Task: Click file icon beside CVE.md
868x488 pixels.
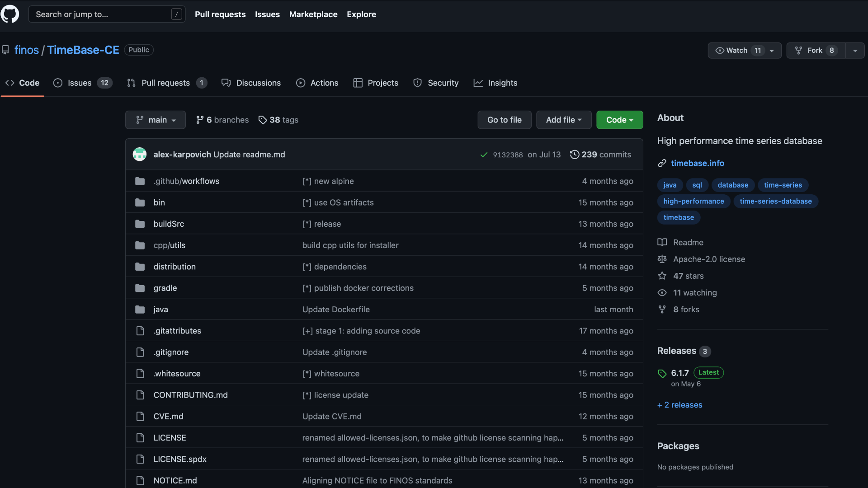Action: click(140, 416)
